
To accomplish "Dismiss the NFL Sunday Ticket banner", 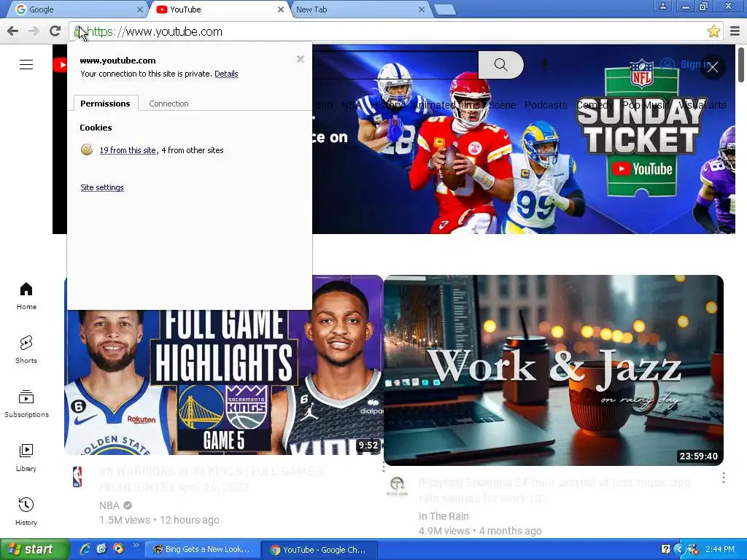I will click(712, 67).
